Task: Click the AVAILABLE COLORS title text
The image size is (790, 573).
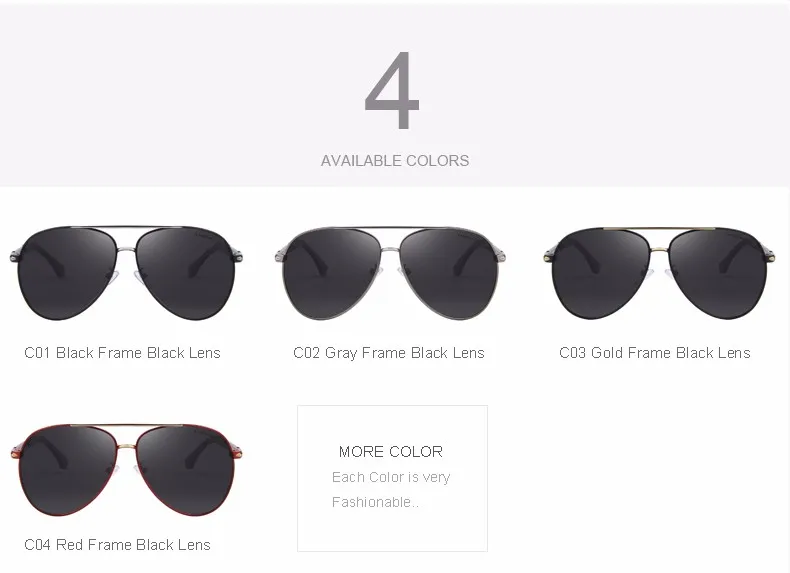Action: pos(395,161)
